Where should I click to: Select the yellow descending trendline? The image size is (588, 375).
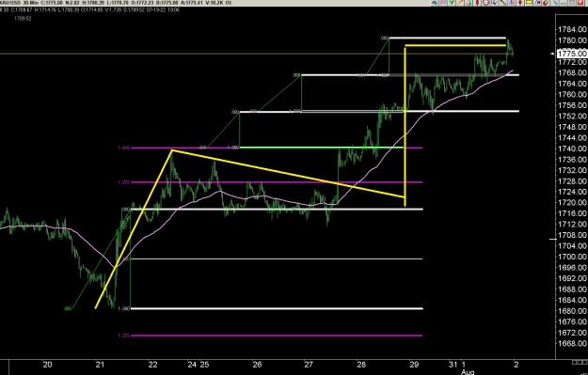pos(289,174)
